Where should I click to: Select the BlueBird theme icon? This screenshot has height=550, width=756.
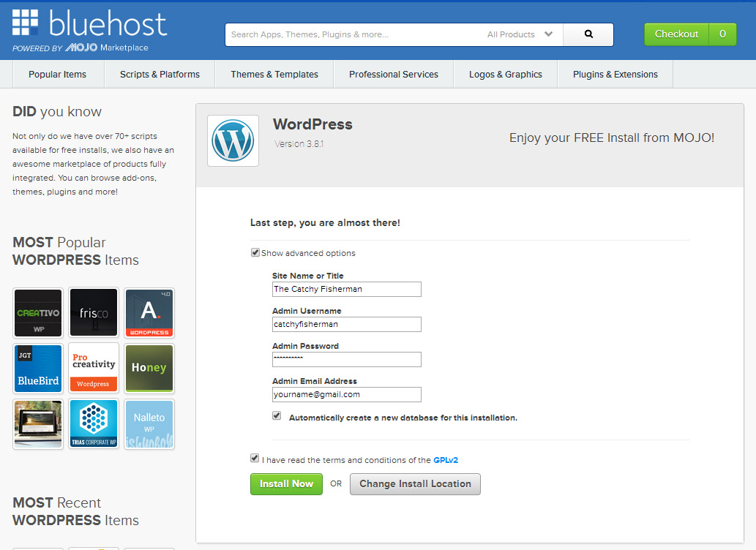point(38,368)
